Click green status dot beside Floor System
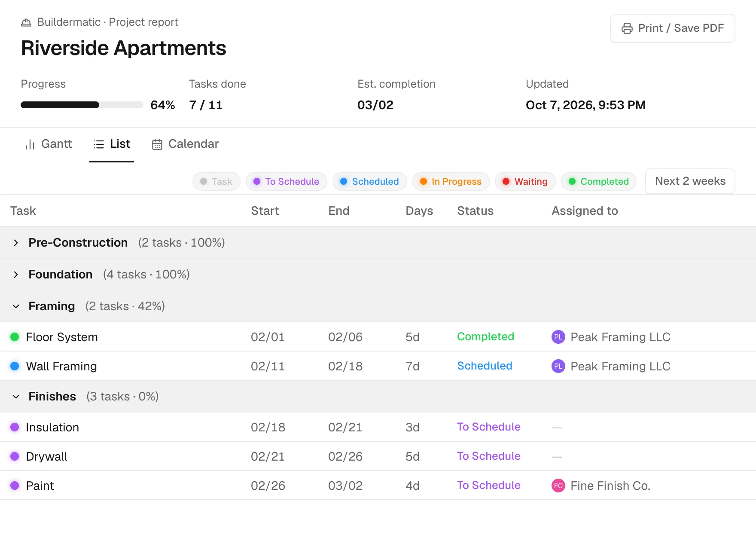 [x=15, y=337]
